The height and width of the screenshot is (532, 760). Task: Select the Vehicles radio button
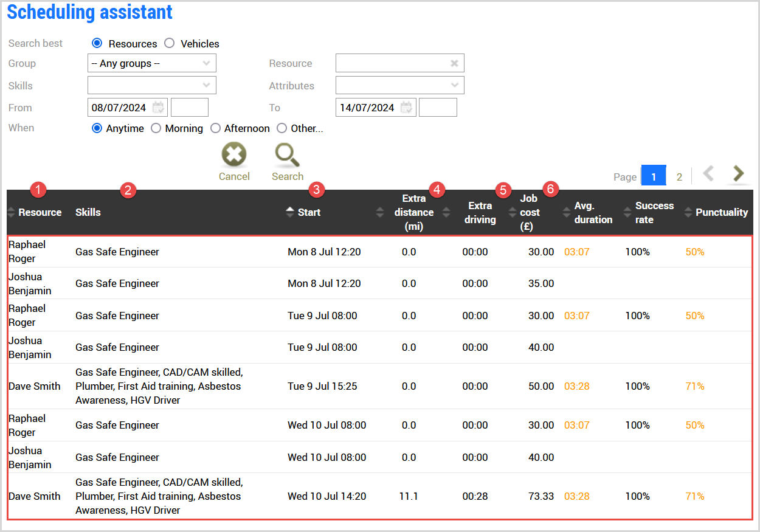click(x=170, y=43)
